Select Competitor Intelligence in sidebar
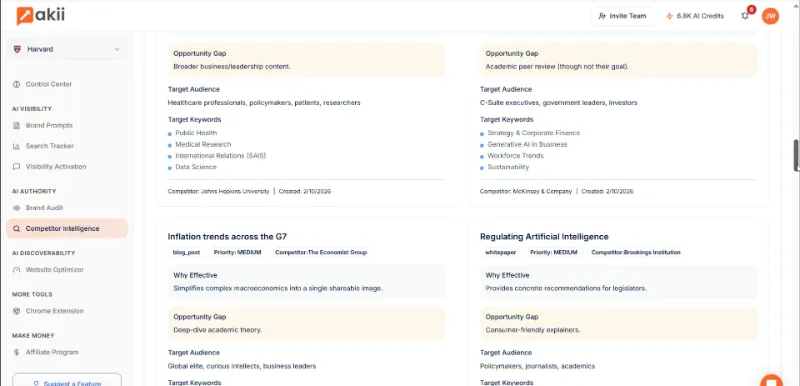 point(67,228)
